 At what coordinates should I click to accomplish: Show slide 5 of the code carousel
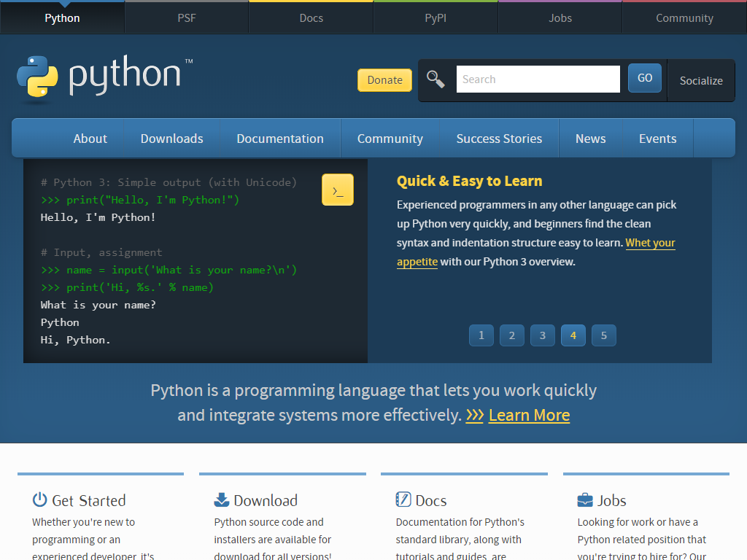pos(603,335)
